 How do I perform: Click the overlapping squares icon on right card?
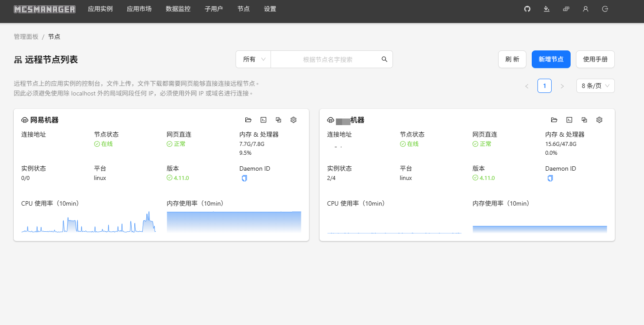(x=584, y=120)
